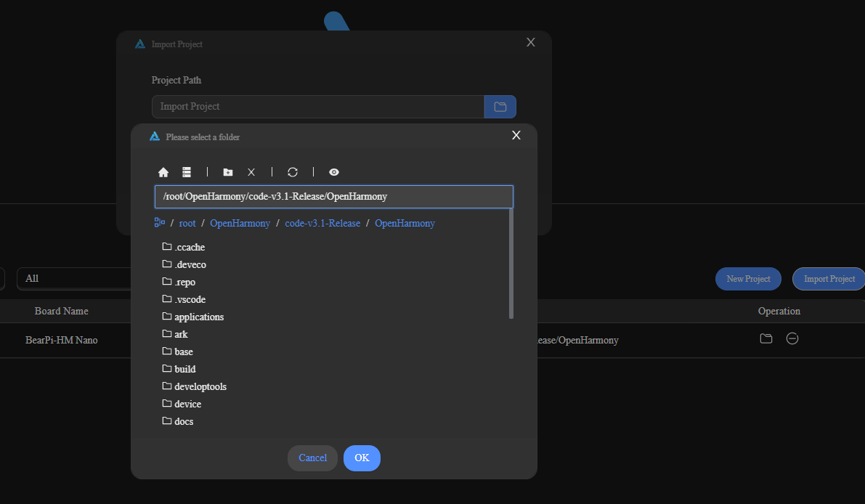Refresh the folder listing

coord(293,173)
